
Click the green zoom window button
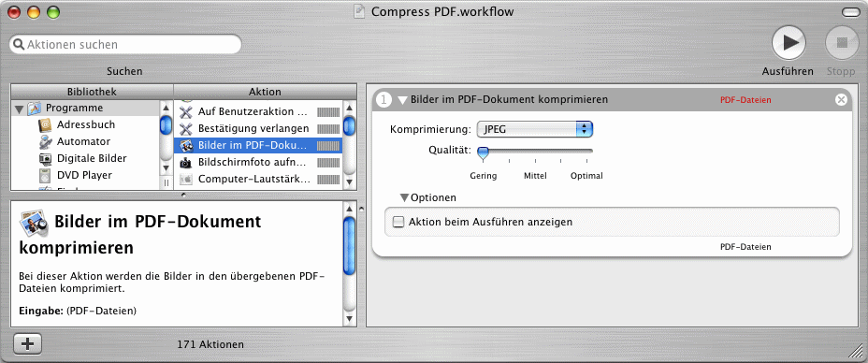pyautogui.click(x=53, y=11)
